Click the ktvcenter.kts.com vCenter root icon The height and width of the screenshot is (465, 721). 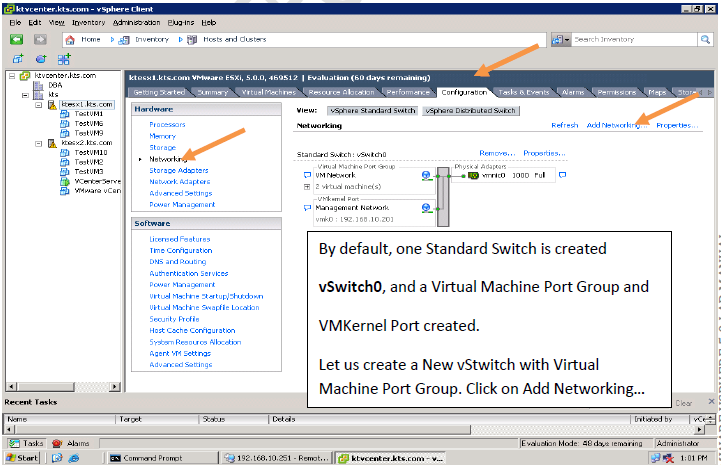coord(25,75)
